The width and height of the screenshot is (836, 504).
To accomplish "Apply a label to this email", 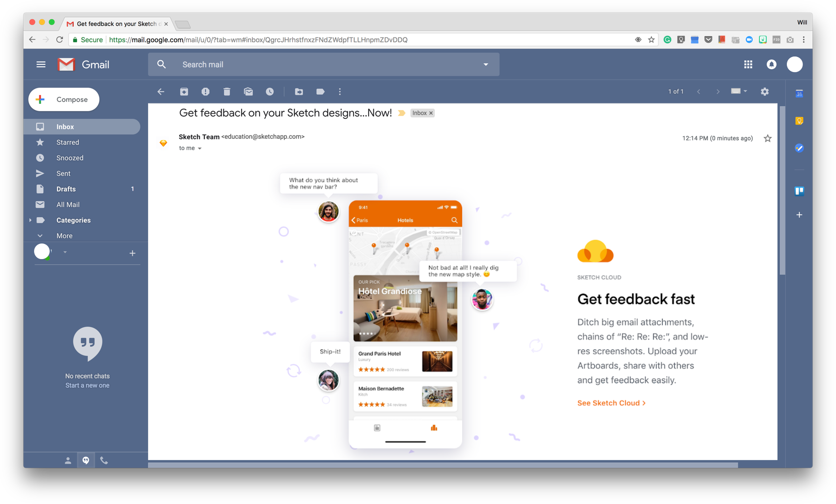I will pyautogui.click(x=320, y=92).
